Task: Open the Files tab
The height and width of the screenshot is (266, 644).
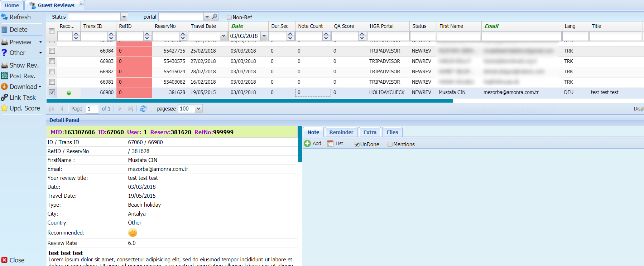Action: [x=392, y=132]
